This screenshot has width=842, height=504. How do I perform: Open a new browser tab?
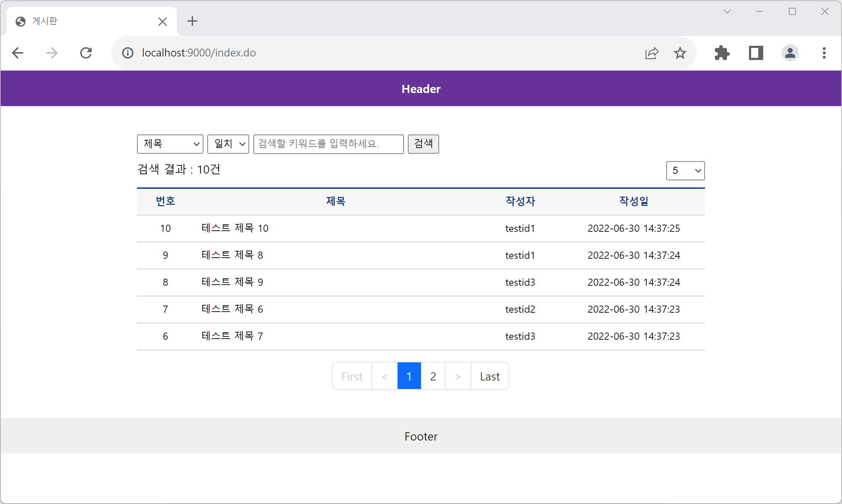click(192, 21)
